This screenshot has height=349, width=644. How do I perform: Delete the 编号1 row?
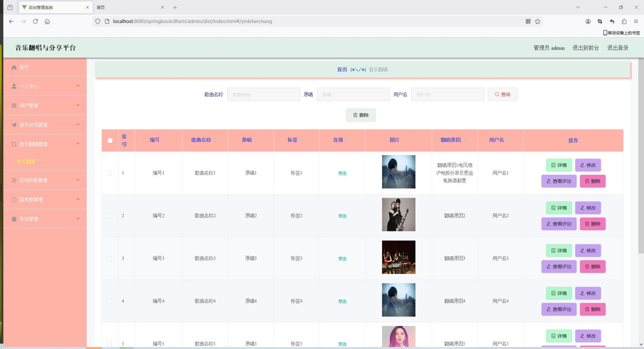coord(592,181)
